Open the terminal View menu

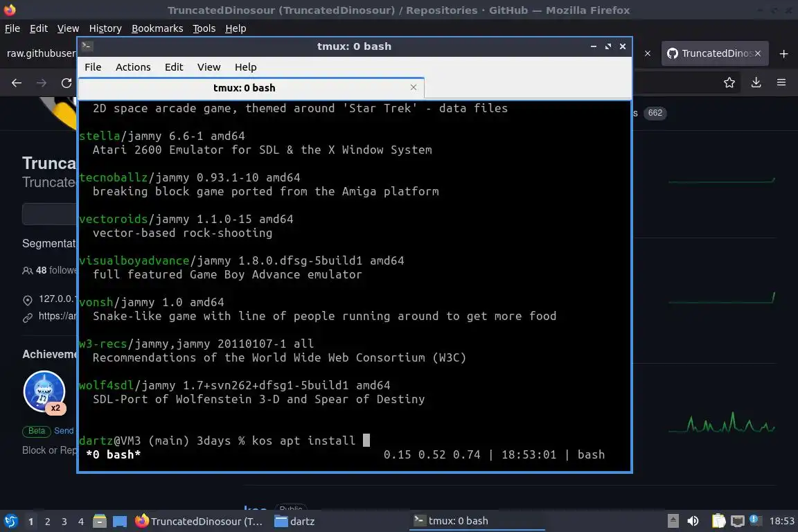(209, 67)
